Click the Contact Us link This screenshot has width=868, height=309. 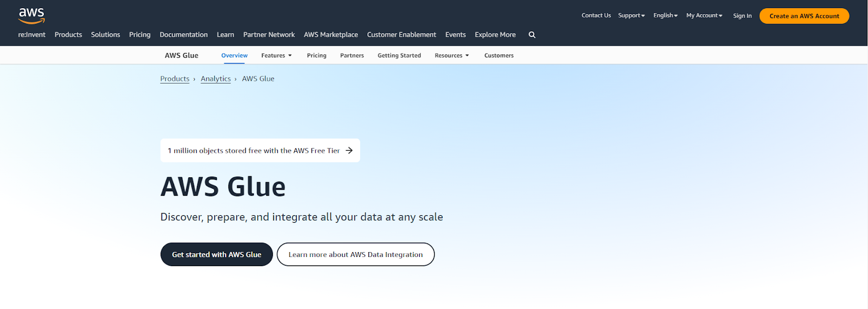[x=596, y=16]
